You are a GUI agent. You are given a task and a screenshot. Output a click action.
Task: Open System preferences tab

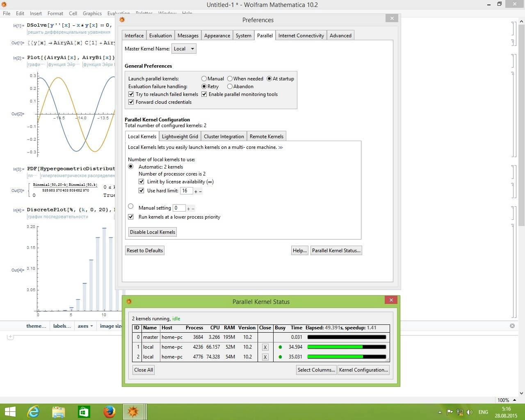click(x=244, y=36)
